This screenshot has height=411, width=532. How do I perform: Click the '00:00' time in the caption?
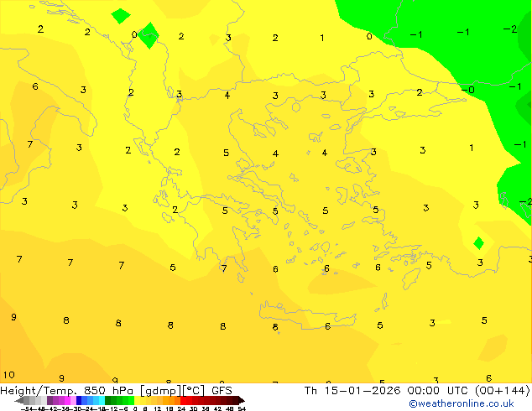423,391
